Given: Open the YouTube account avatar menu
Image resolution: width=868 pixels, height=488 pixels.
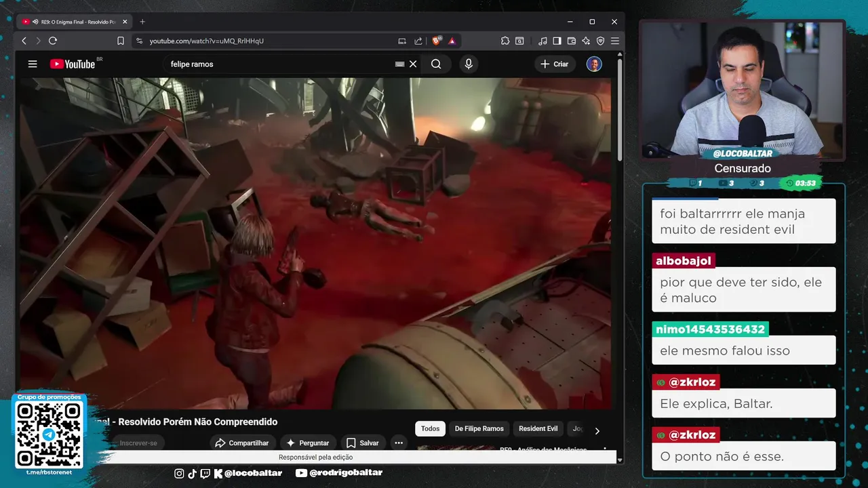Looking at the screenshot, I should [x=594, y=64].
